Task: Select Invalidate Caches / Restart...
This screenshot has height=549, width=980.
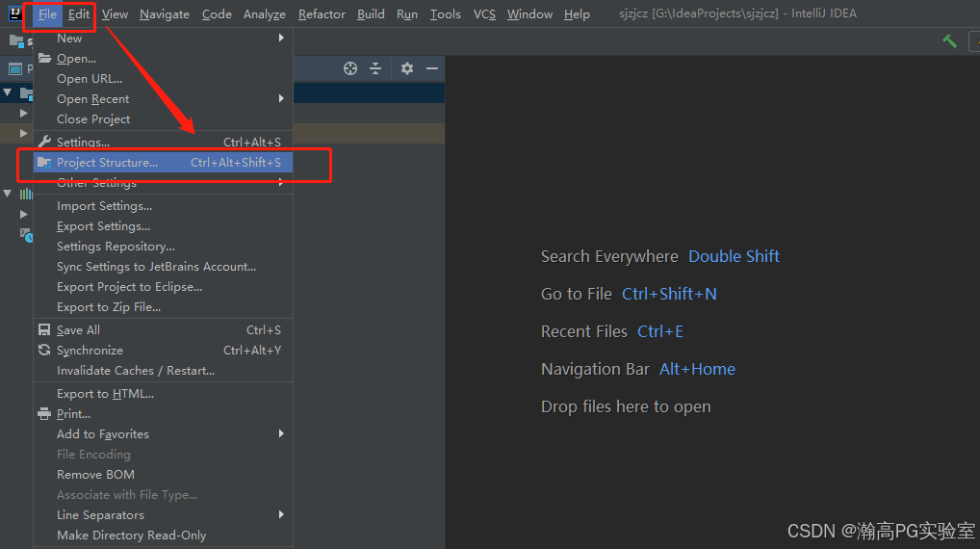Action: point(163,370)
